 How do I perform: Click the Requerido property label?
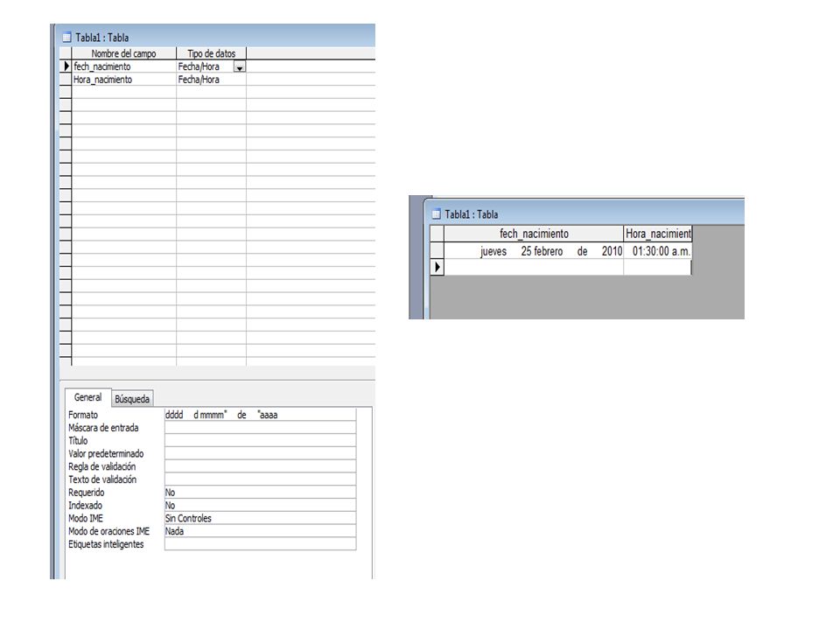tap(87, 493)
